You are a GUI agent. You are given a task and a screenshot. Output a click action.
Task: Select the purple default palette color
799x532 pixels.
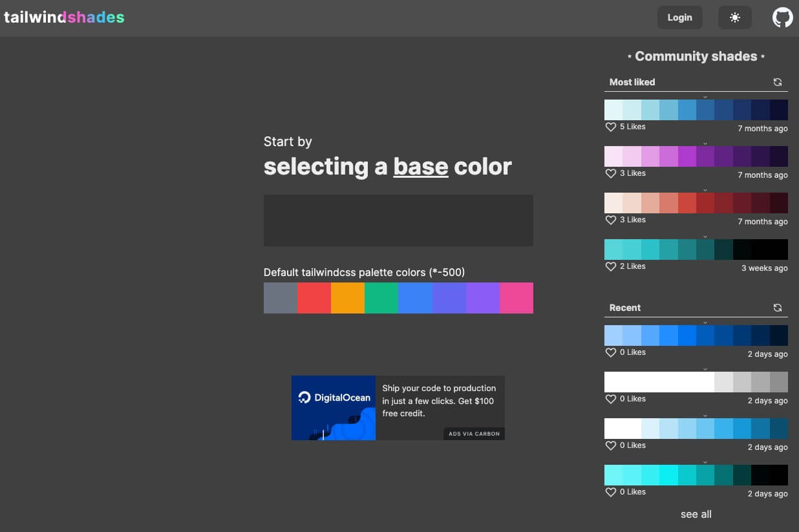coord(483,298)
